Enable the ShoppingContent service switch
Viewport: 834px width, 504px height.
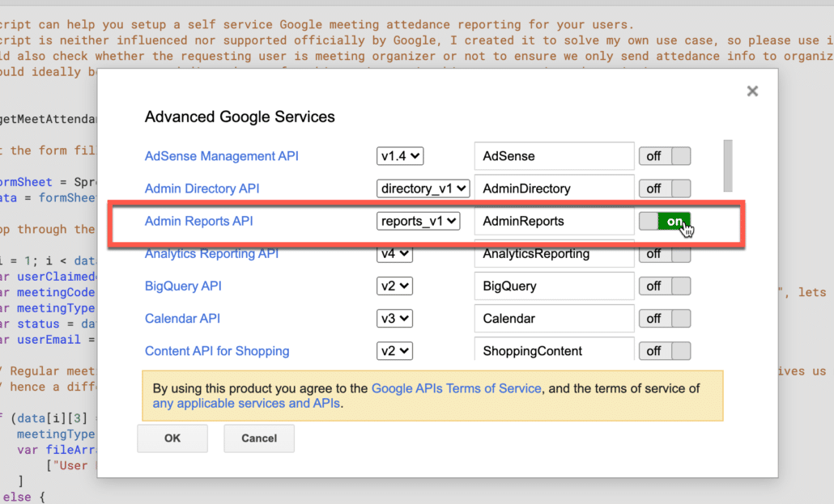point(665,351)
